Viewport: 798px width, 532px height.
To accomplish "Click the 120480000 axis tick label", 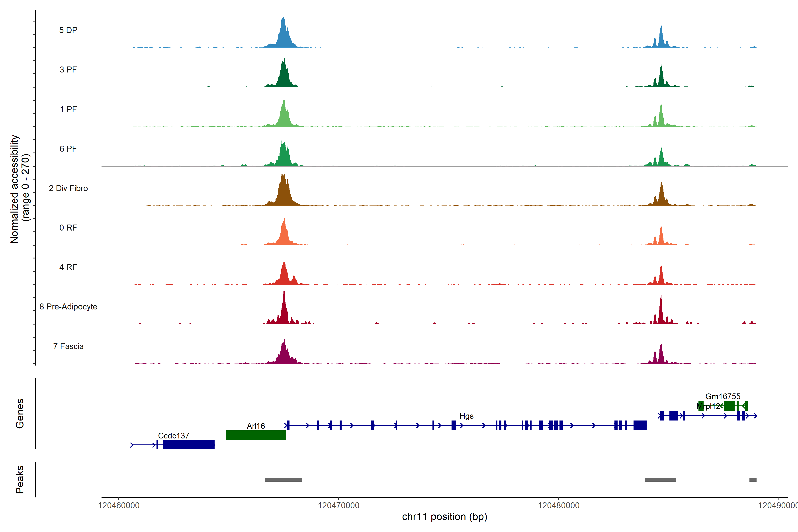I will 558,506.
